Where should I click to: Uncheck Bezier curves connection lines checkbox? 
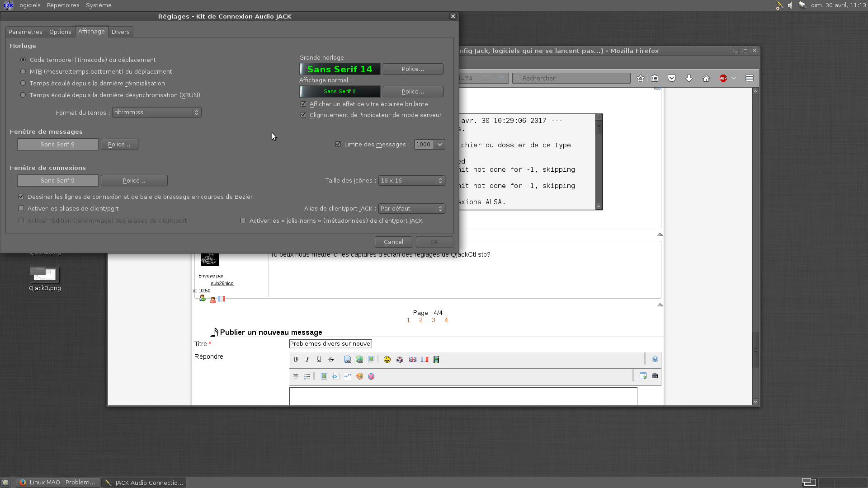[21, 197]
